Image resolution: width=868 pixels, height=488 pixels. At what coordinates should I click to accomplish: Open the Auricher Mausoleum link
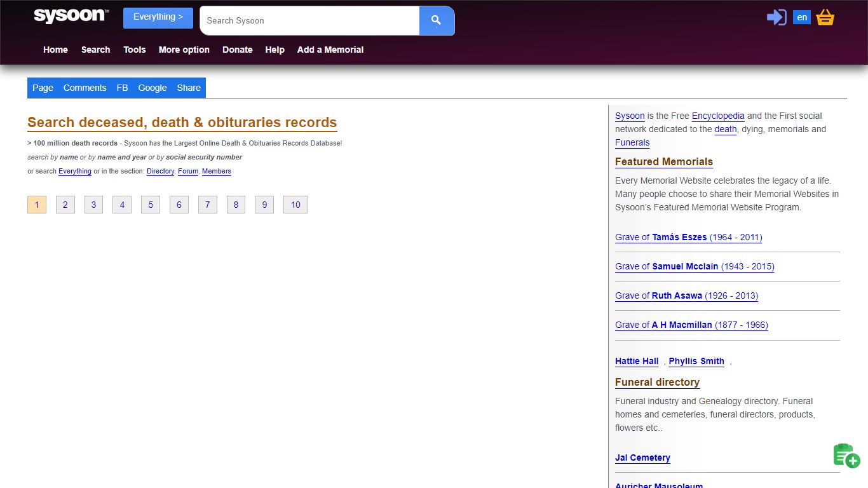659,485
